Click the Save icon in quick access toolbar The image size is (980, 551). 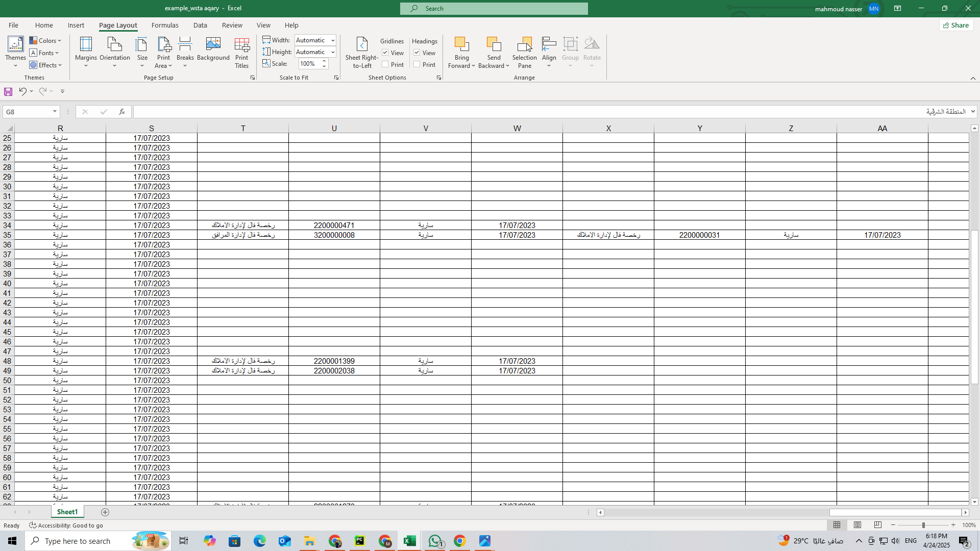[8, 91]
